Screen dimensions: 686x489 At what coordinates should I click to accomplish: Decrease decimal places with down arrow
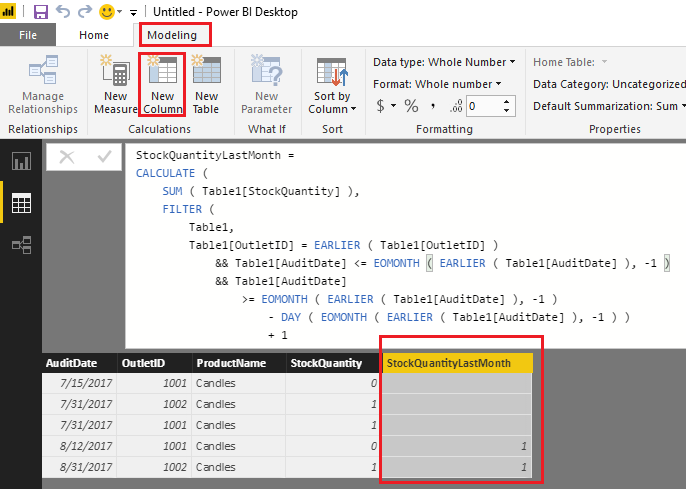point(507,111)
